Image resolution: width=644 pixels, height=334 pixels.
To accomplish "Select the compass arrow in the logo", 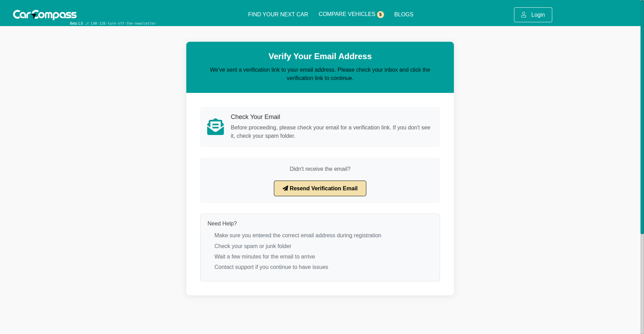I will 33,16.
